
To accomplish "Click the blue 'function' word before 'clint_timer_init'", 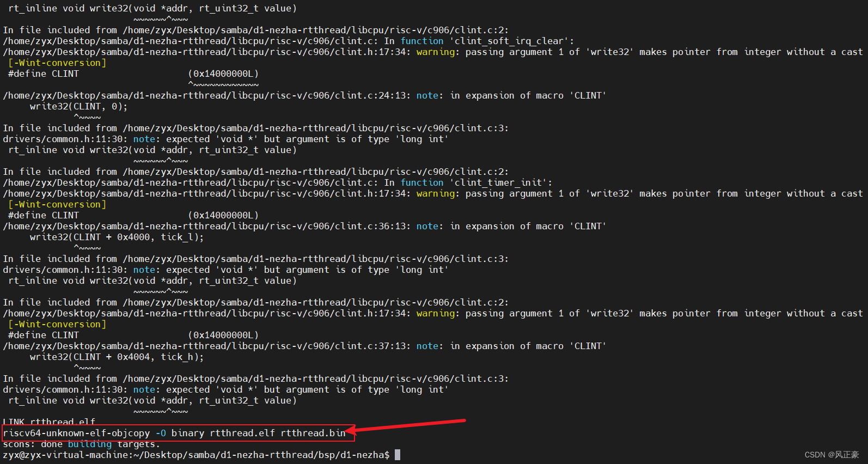I will click(x=422, y=182).
